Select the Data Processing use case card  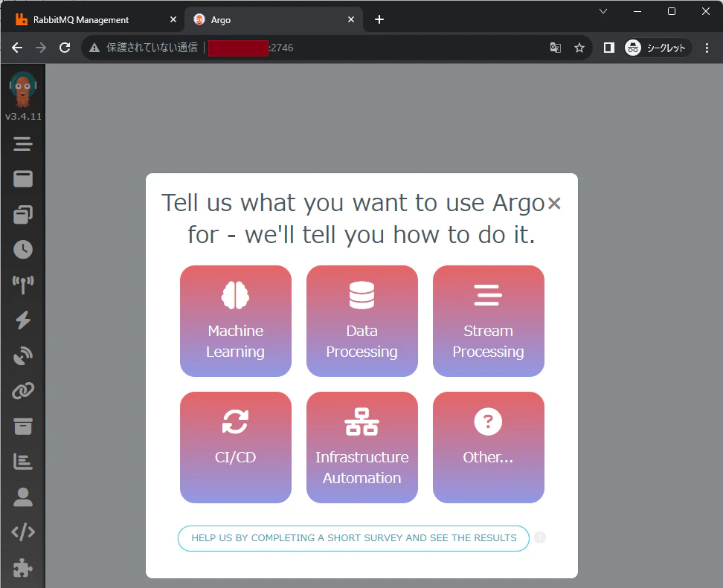click(362, 320)
